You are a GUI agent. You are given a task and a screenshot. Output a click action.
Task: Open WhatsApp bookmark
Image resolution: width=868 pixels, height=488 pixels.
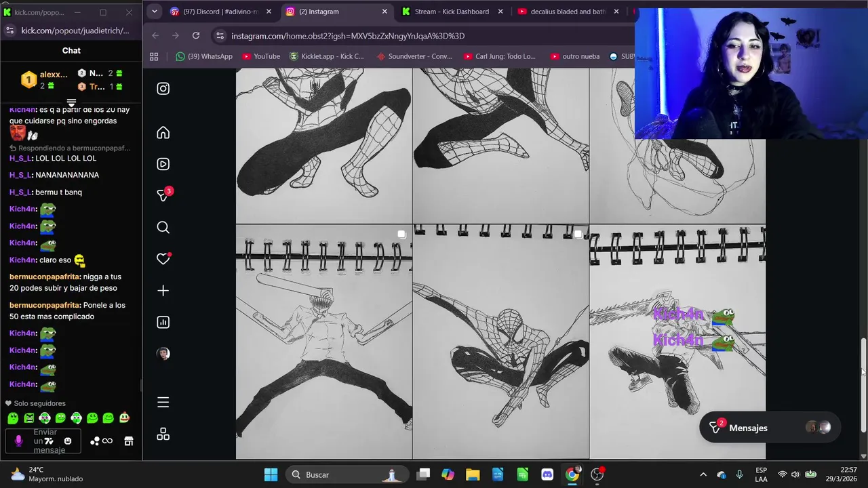203,56
